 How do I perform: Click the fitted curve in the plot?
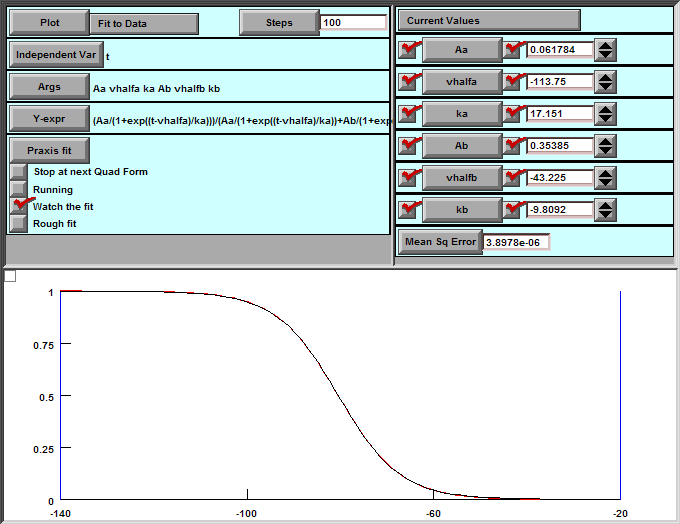[337, 393]
